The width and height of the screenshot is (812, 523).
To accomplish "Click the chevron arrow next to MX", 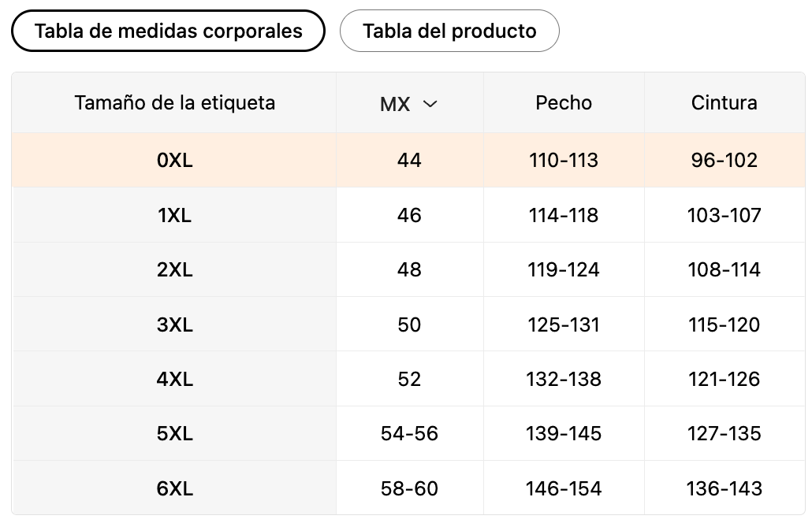I will (430, 104).
